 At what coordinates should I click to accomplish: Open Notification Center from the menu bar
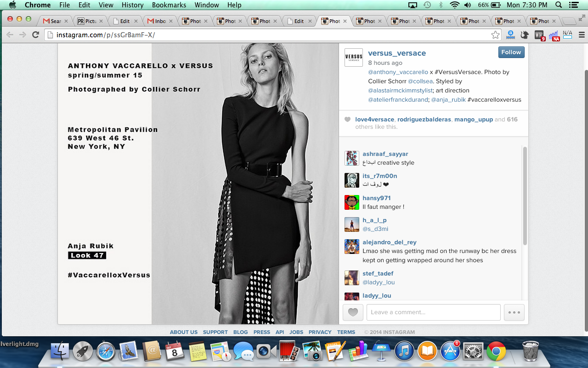pos(573,5)
